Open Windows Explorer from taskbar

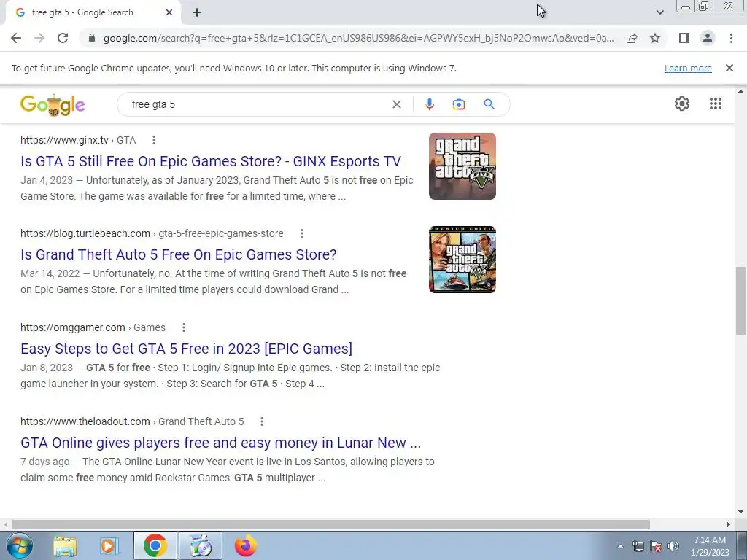65,545
